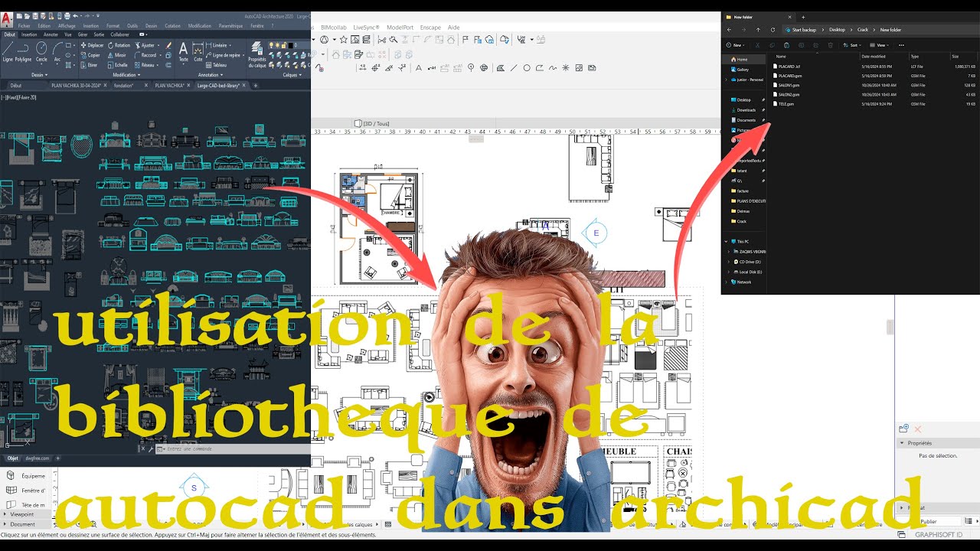Click the Ajuster tool in AutoCAD ribbon
Image resolution: width=980 pixels, height=551 pixels.
pos(144,45)
